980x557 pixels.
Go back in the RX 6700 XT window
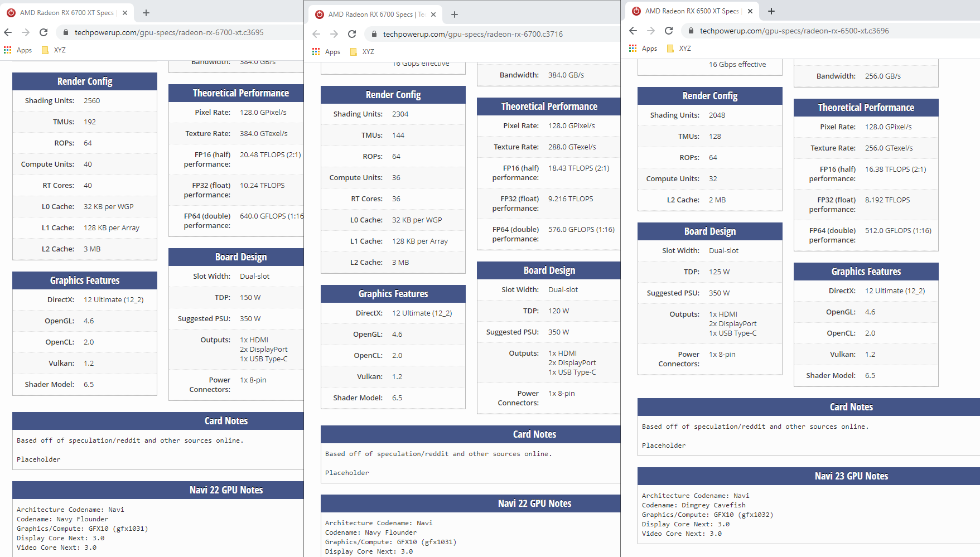coord(8,32)
